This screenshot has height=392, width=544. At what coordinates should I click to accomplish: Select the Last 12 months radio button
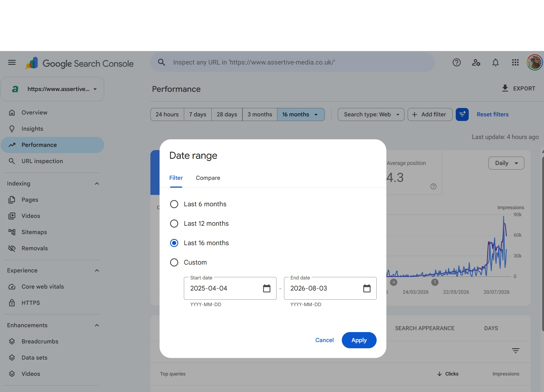coord(174,224)
